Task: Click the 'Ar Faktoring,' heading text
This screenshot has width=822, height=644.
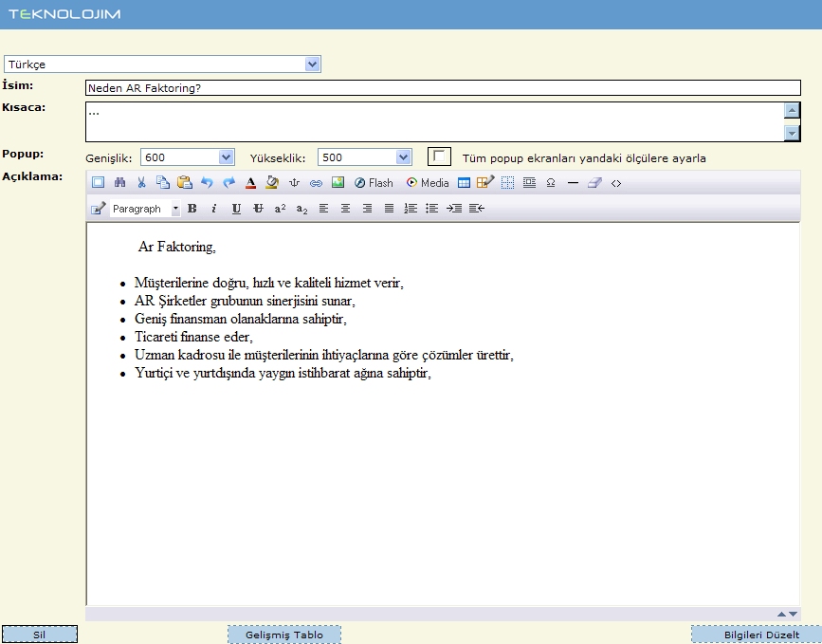Action: point(177,247)
